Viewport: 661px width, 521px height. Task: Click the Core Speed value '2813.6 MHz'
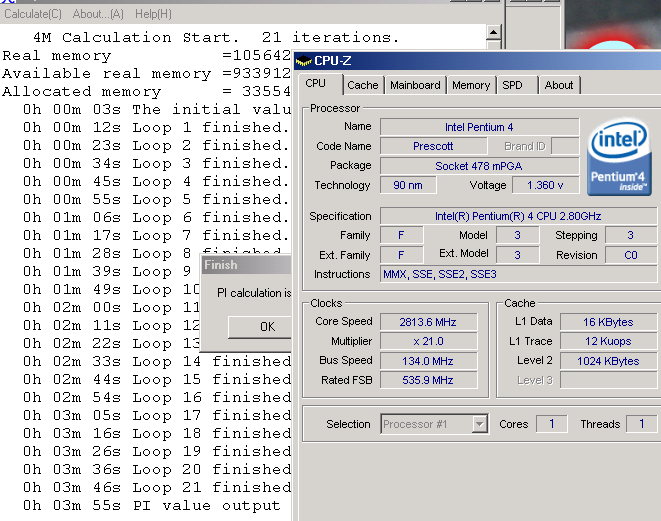428,322
